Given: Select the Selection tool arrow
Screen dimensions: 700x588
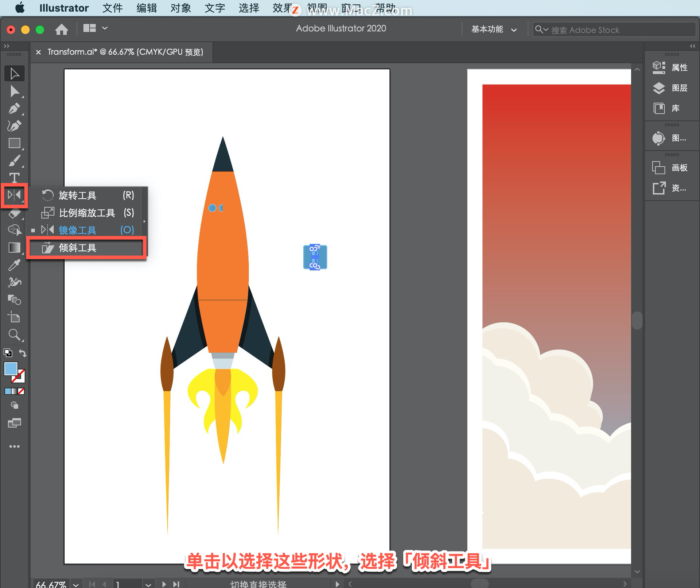Looking at the screenshot, I should [x=14, y=74].
